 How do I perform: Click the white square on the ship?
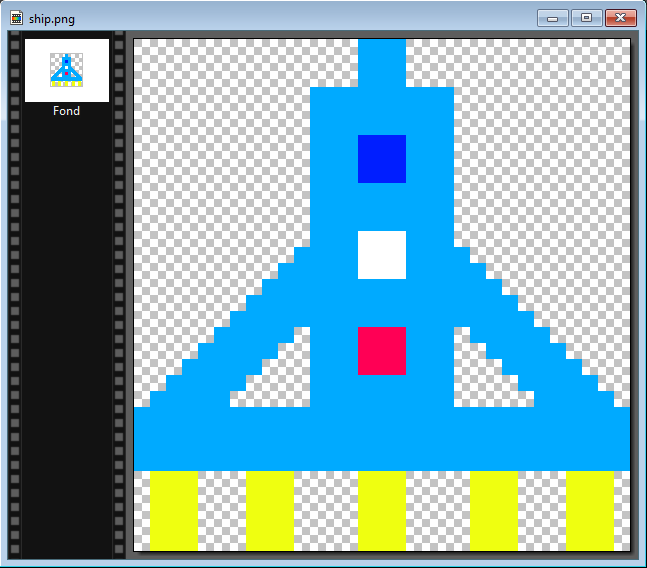(x=382, y=255)
